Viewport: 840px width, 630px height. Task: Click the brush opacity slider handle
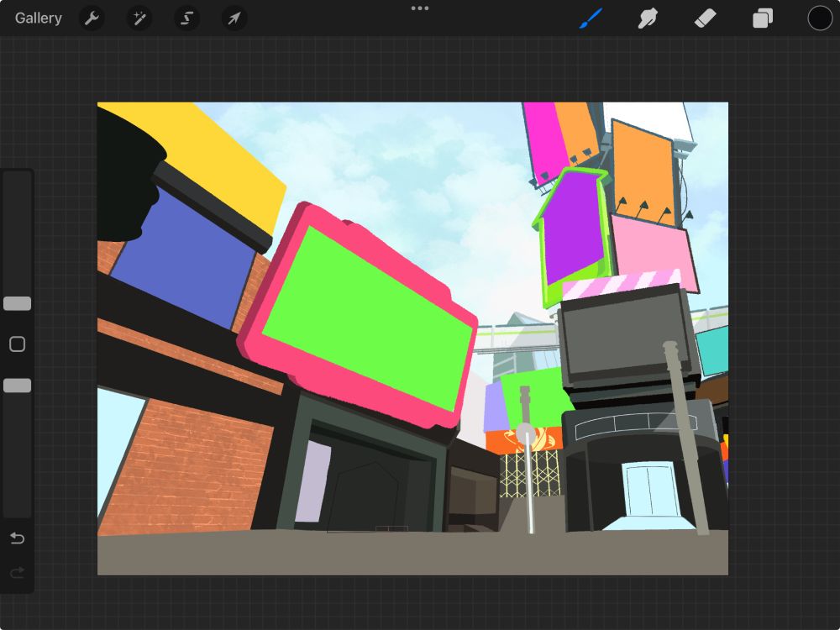17,386
